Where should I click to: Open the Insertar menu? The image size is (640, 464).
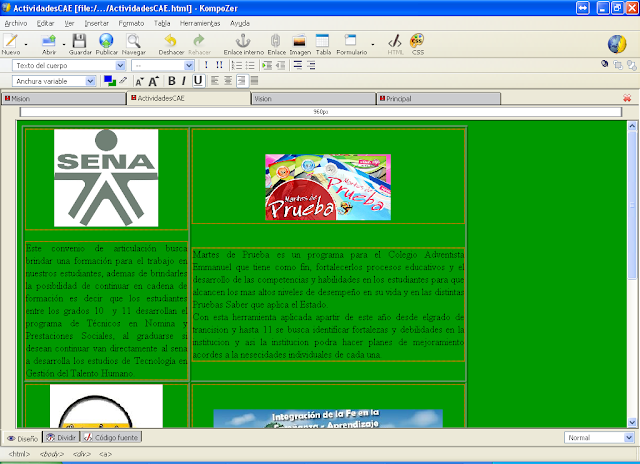[x=96, y=23]
